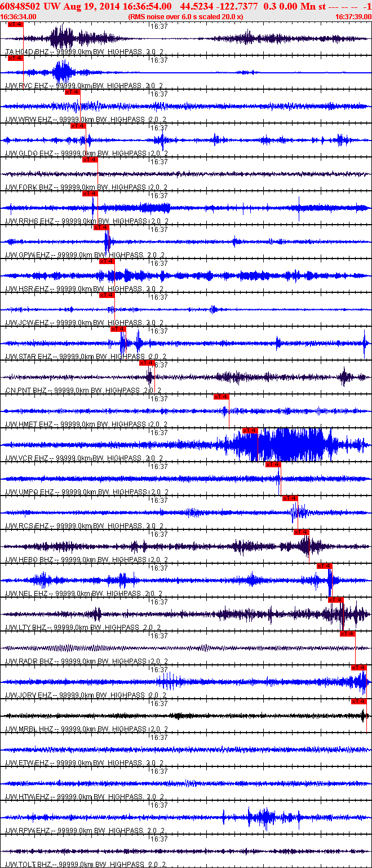The width and height of the screenshot is (372, 868).
Task: Click the start time 16:36:34.00 label
Action: pos(19,17)
